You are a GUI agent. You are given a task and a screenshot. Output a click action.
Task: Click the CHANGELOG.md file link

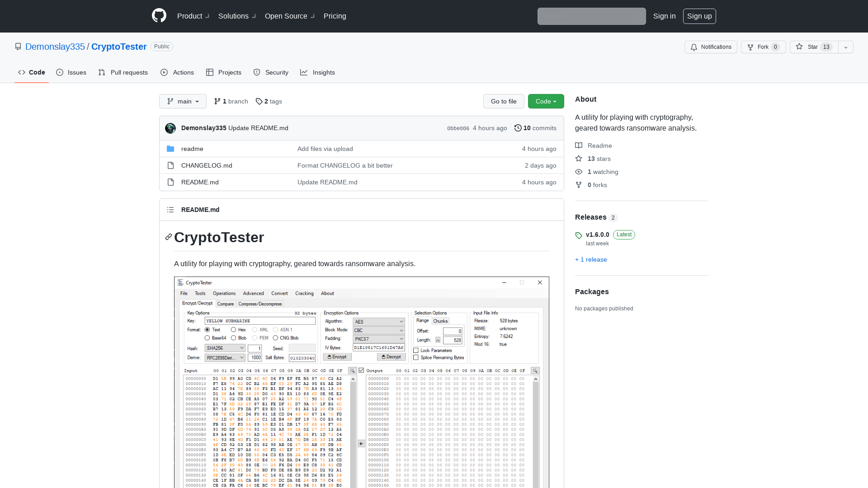click(207, 165)
